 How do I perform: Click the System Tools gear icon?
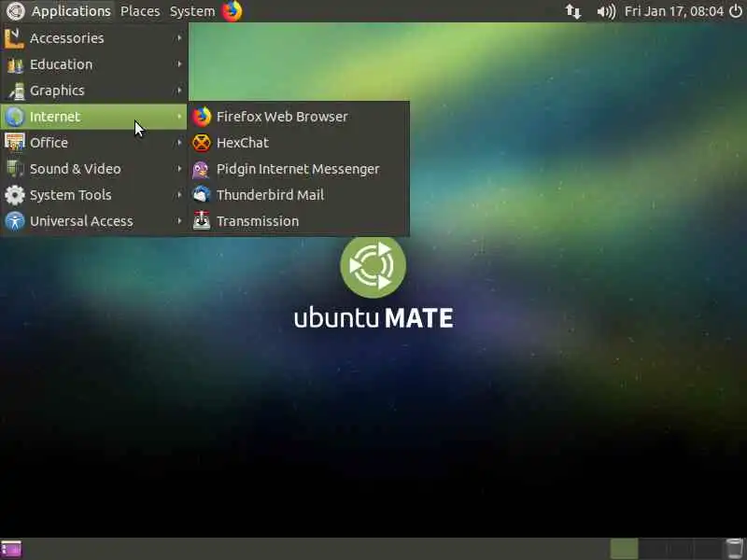(x=14, y=195)
